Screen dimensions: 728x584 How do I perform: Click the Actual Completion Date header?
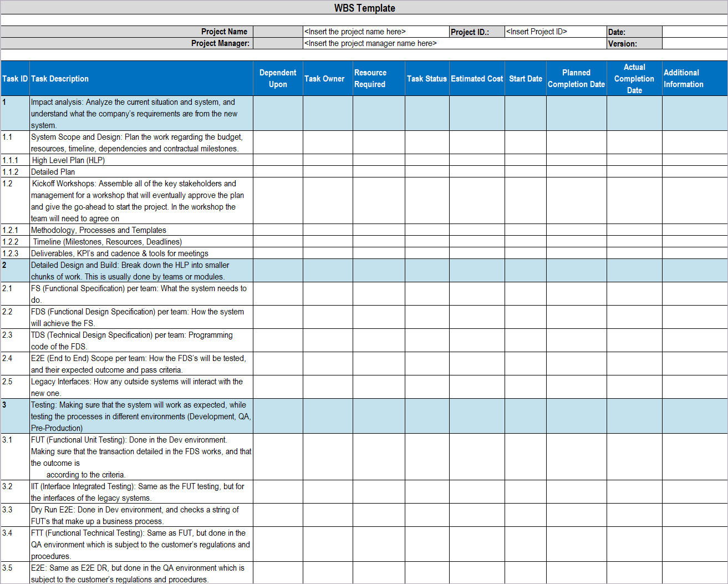(x=634, y=78)
